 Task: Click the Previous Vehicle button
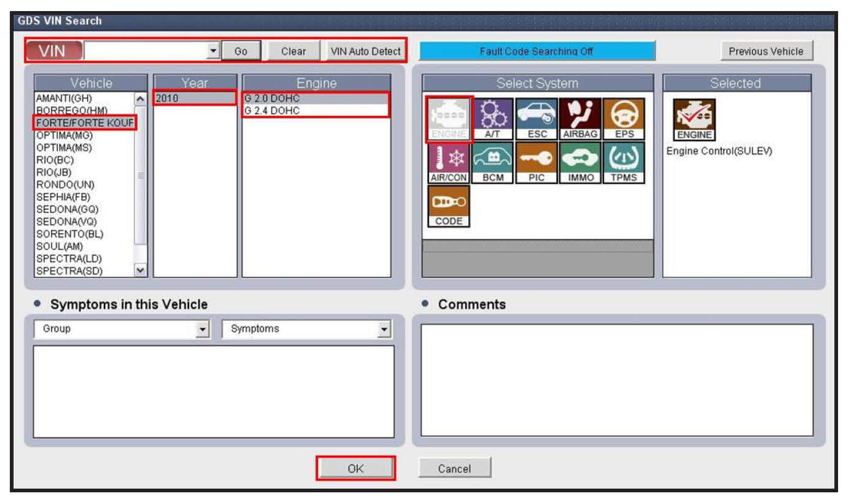coord(765,52)
